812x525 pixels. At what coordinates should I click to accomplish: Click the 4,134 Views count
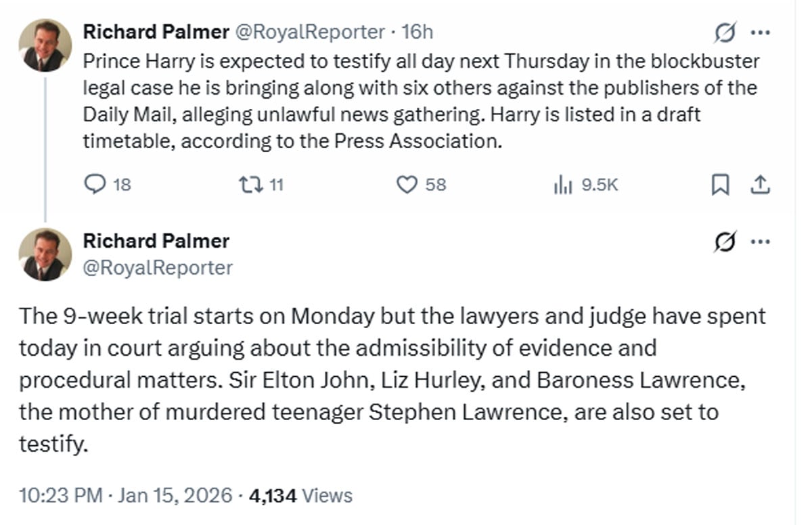click(300, 495)
